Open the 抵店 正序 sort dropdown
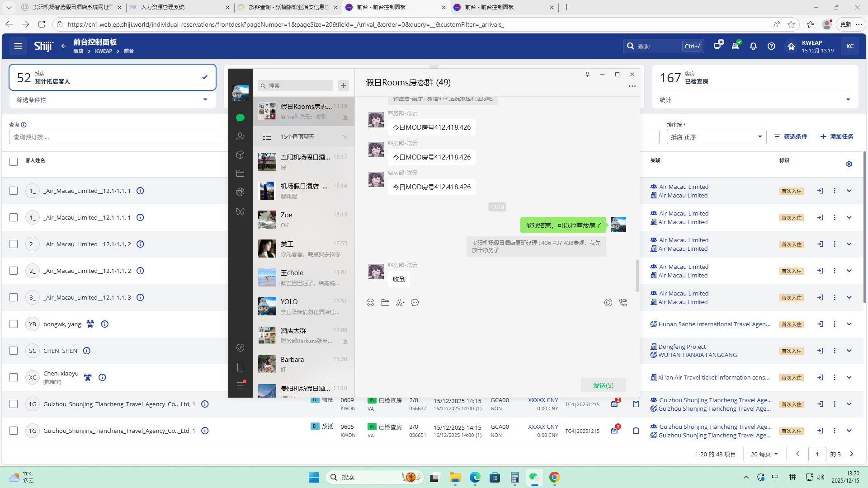Image resolution: width=868 pixels, height=488 pixels. [x=716, y=137]
